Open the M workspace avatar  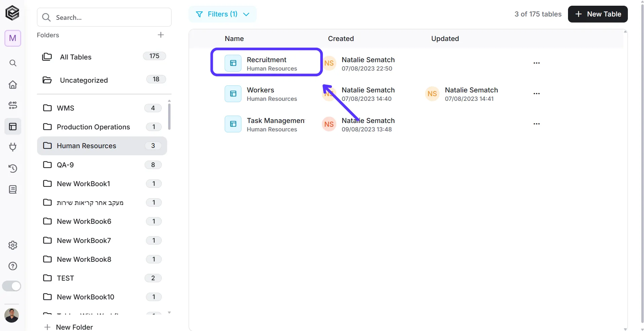(13, 38)
